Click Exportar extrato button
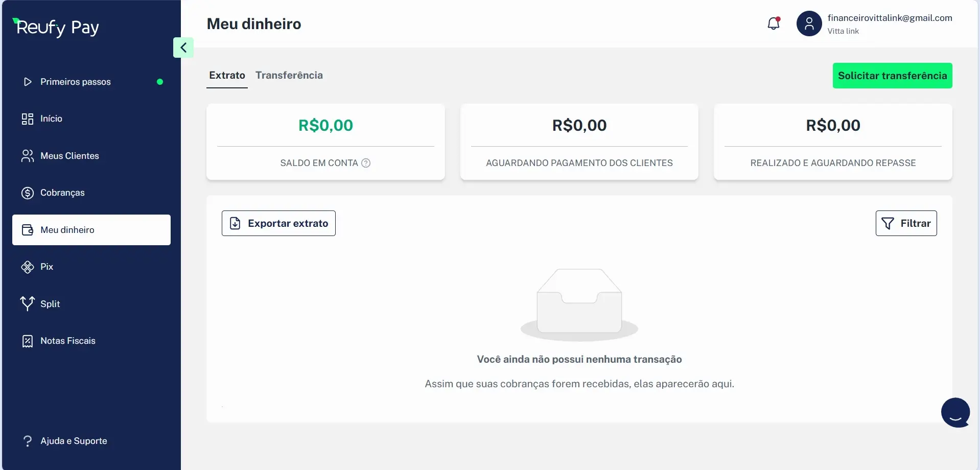 278,223
